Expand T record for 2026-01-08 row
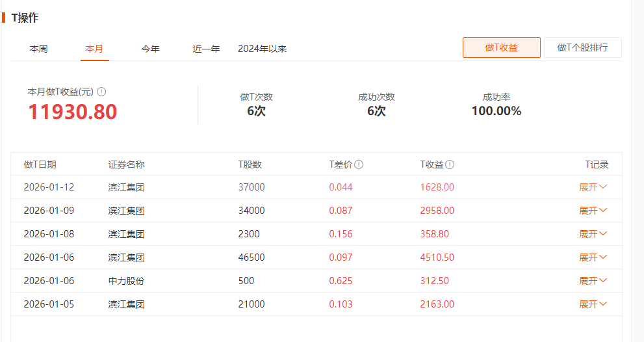Screen dimensions: 644x342 pyautogui.click(x=593, y=234)
